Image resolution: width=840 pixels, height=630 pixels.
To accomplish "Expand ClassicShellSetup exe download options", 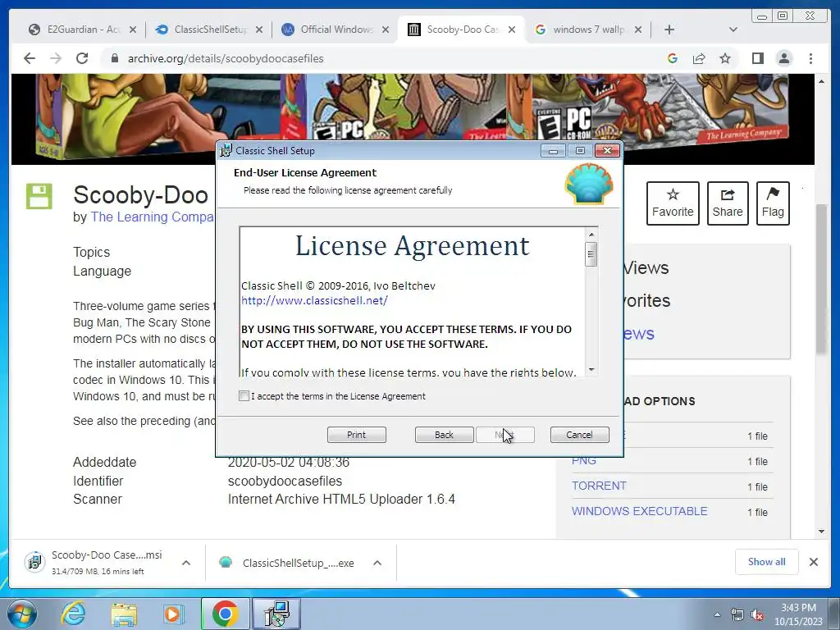I will click(x=377, y=563).
